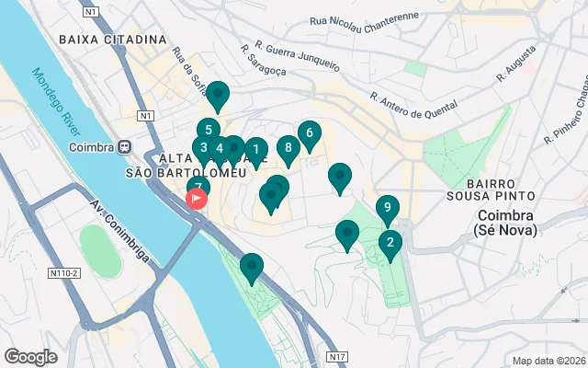The image size is (588, 368).
Task: Open map pin number 9
Action: tap(388, 207)
